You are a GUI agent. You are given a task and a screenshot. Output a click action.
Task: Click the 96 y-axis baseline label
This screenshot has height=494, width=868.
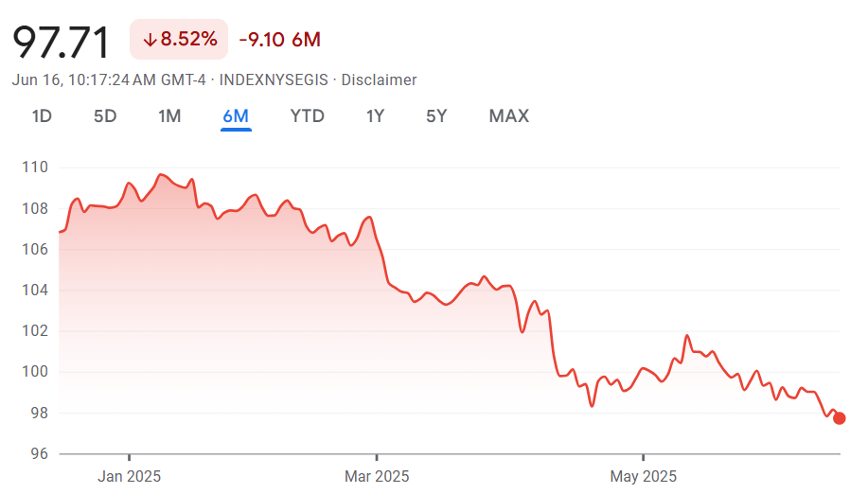click(40, 453)
